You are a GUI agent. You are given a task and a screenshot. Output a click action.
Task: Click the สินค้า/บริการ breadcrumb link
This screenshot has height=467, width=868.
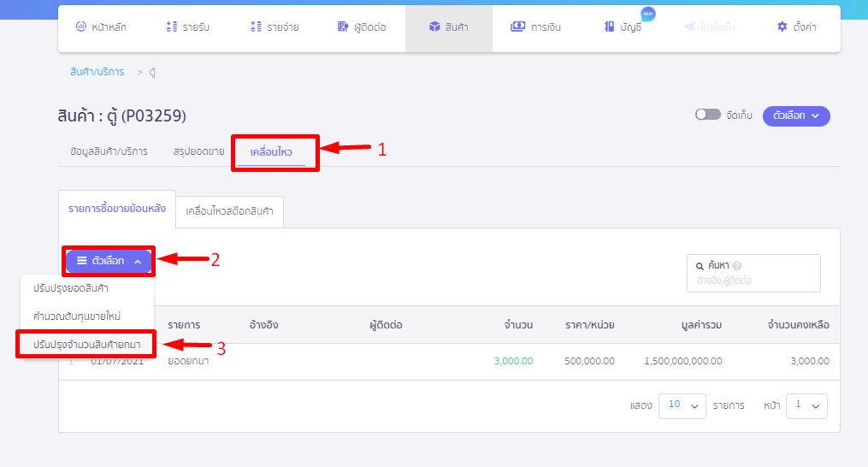pos(97,72)
